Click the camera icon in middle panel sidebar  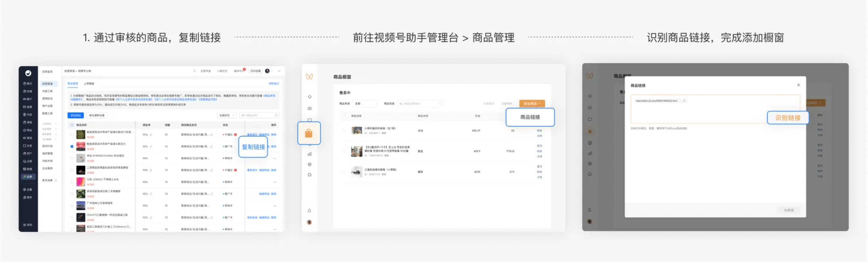[x=309, y=108]
